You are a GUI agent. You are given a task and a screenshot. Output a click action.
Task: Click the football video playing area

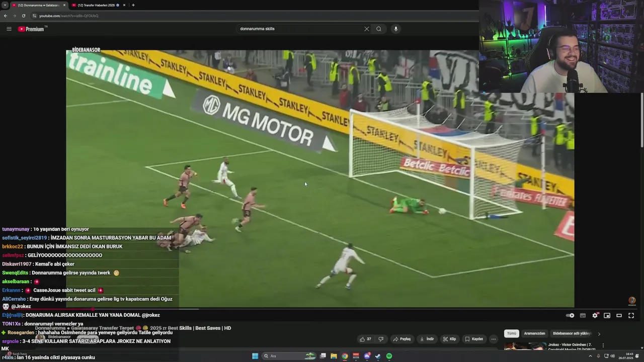320,178
